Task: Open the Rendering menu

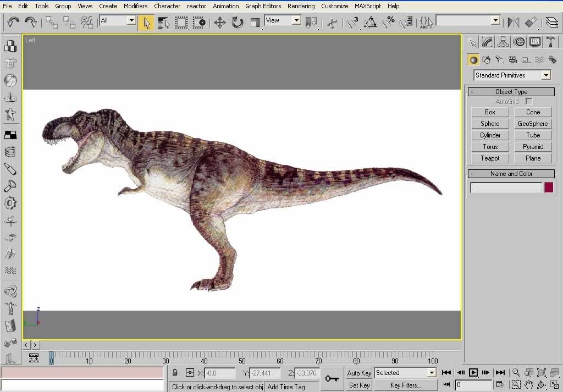Action: click(301, 6)
